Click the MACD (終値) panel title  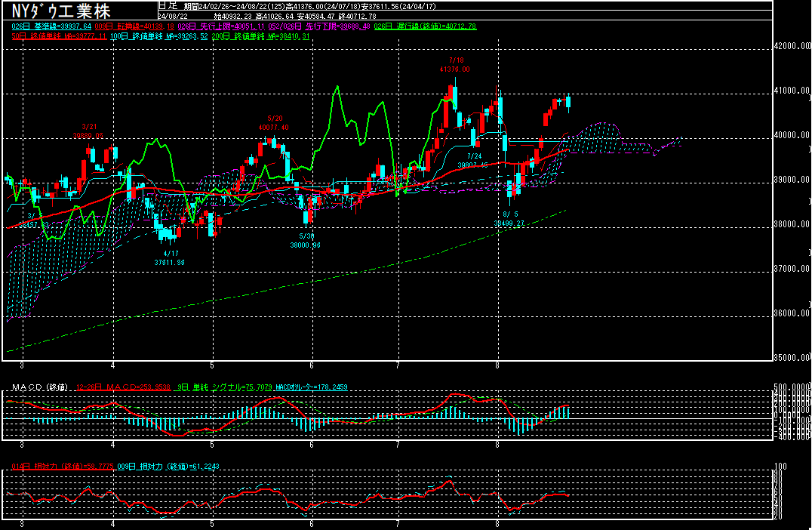tap(40, 387)
